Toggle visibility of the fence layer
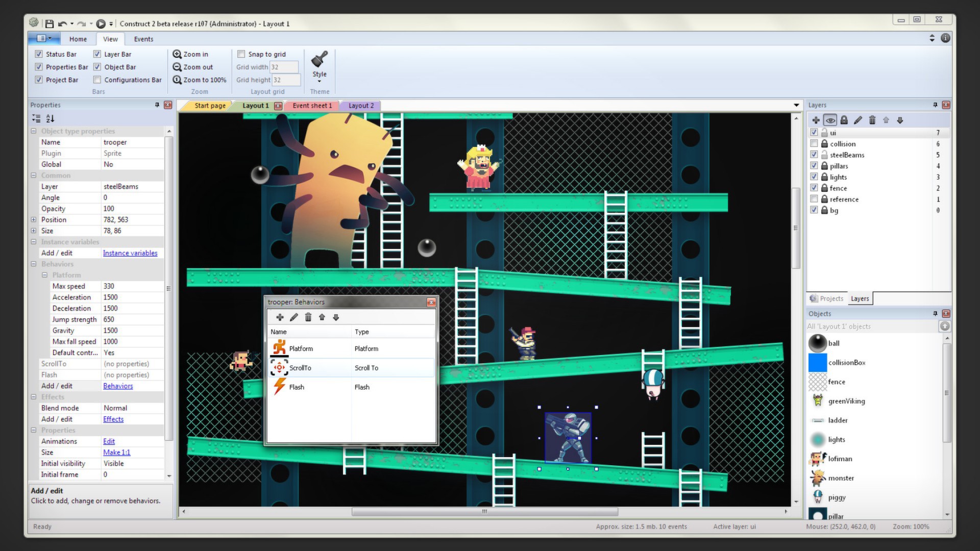 [815, 188]
